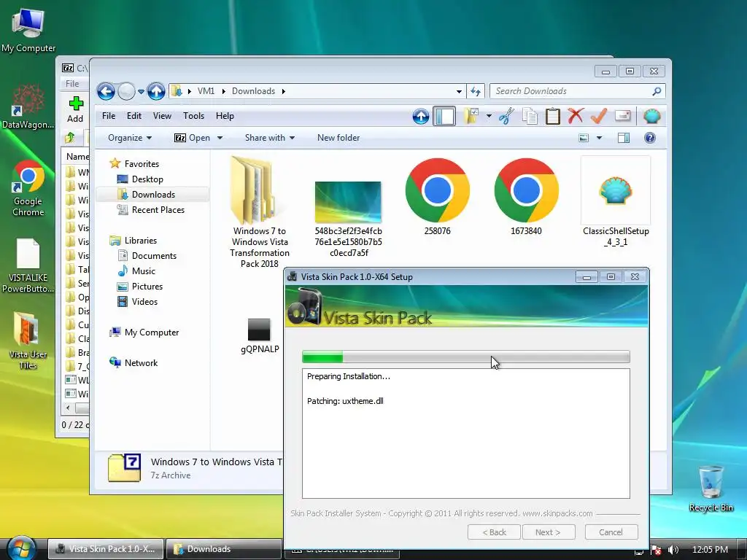747x560 pixels.
Task: Click the search magnifier icon
Action: (657, 91)
